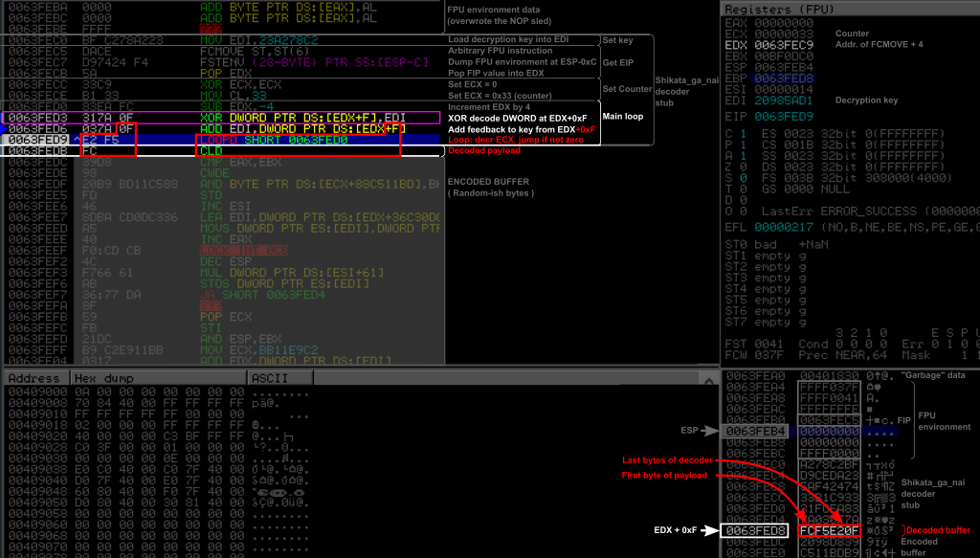
Task: Click the Address column header in dump
Action: pos(34,378)
